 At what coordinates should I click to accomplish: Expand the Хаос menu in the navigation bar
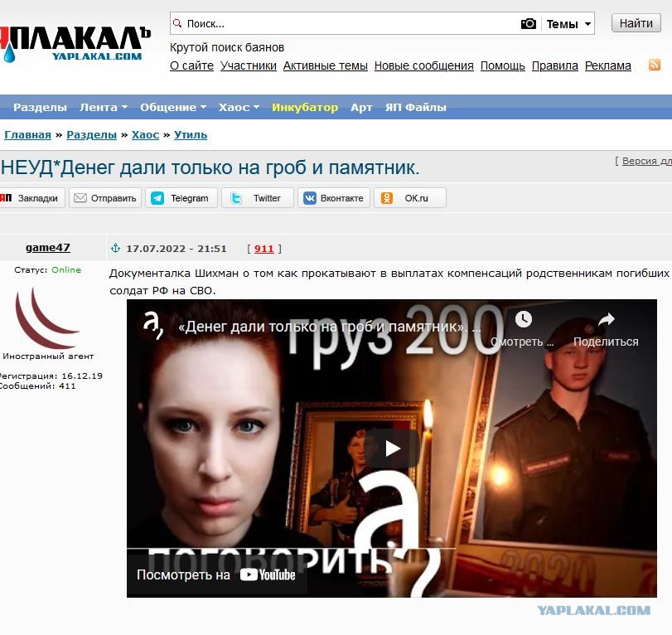pyautogui.click(x=239, y=107)
